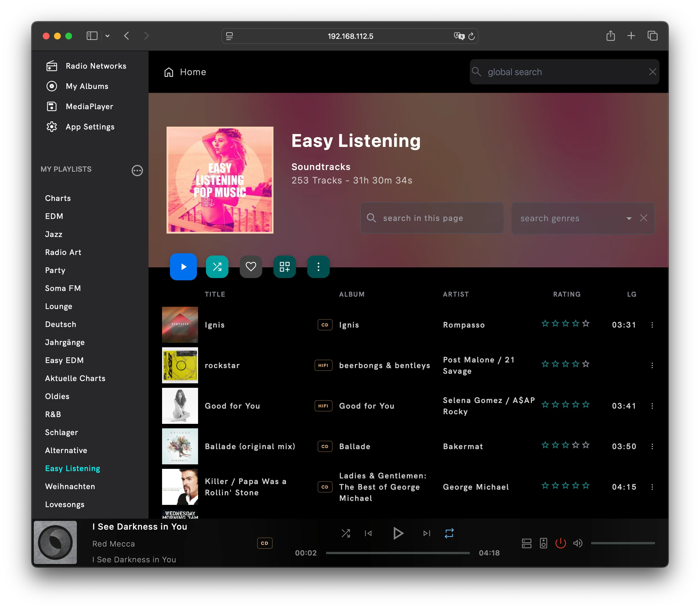
Task: Click the red power icon in player bar
Action: pos(560,543)
